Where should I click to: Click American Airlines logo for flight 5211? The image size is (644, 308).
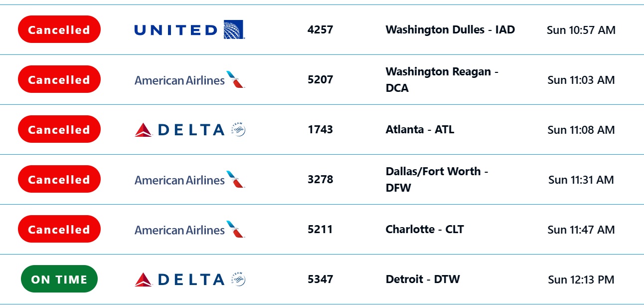(189, 230)
